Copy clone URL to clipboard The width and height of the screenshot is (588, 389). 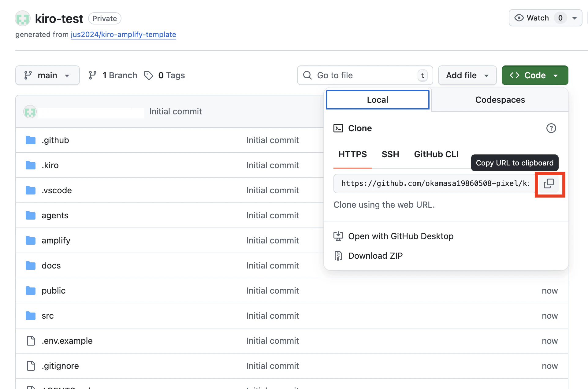pos(549,183)
